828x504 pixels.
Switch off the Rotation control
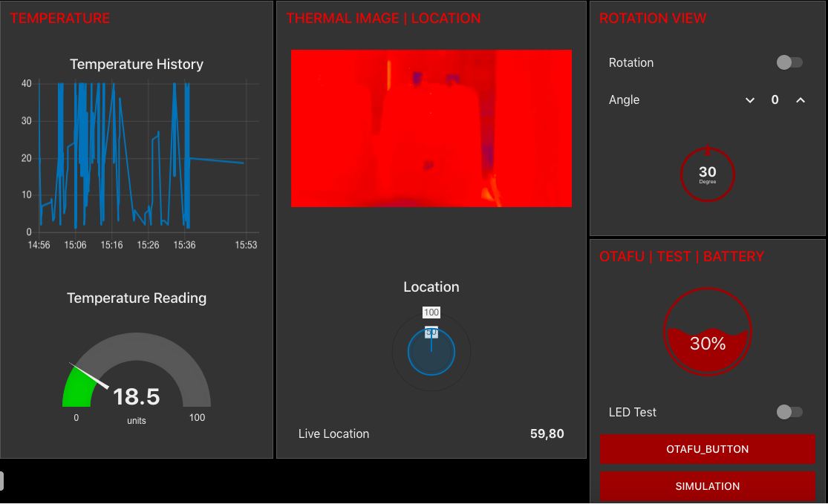(789, 62)
